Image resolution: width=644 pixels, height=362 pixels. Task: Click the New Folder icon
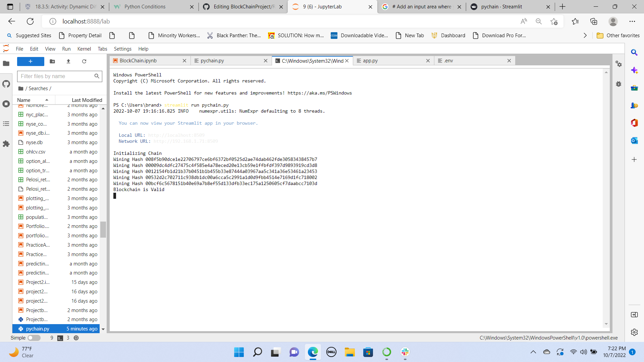coord(52,61)
